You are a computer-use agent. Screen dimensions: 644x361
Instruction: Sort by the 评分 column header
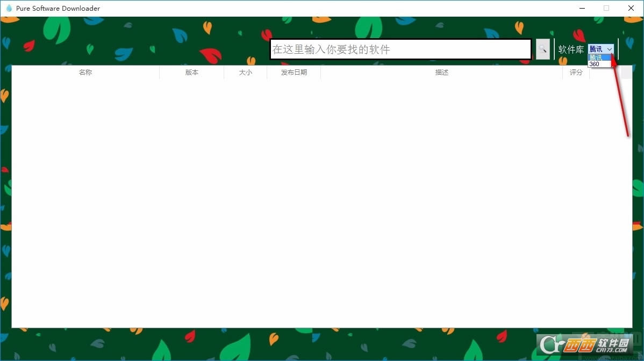coord(576,72)
